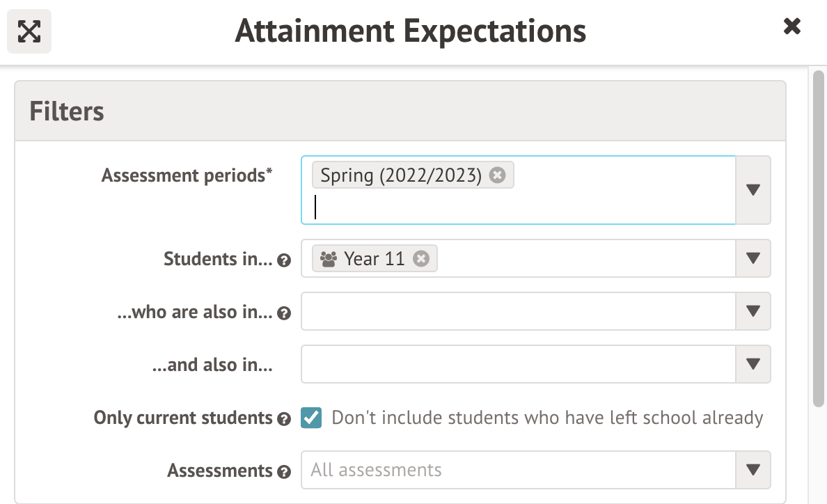The height and width of the screenshot is (504, 827).
Task: Click the vertical scrollbar on the right
Action: (819, 237)
